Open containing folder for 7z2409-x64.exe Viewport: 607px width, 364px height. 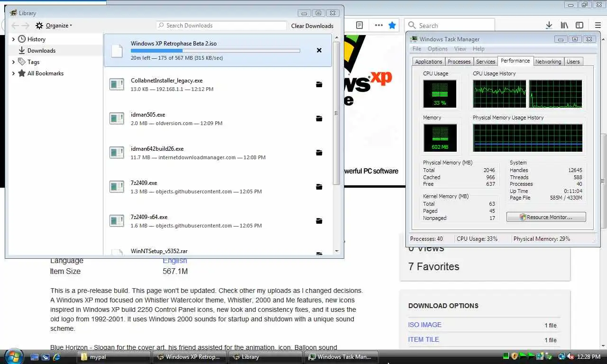[319, 221]
